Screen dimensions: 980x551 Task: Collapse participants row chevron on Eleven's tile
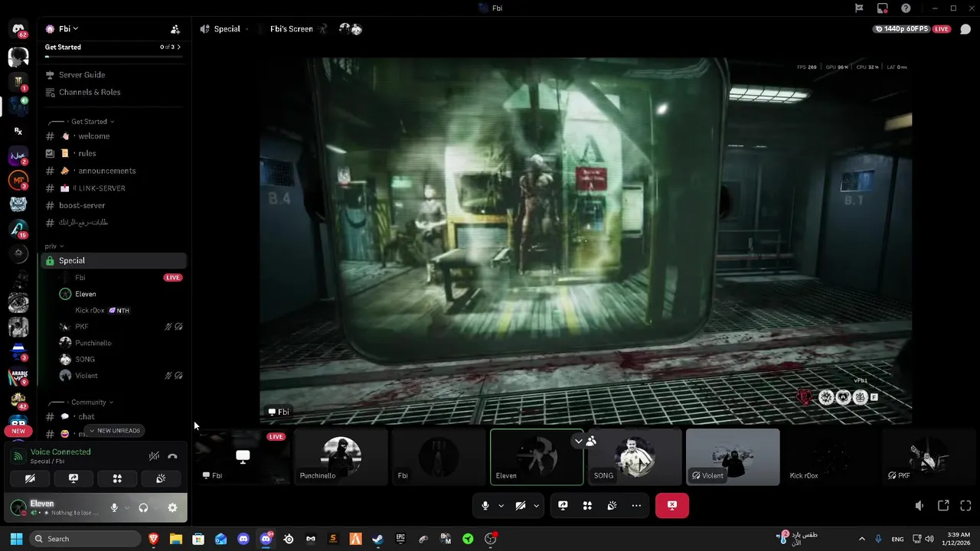[579, 441]
